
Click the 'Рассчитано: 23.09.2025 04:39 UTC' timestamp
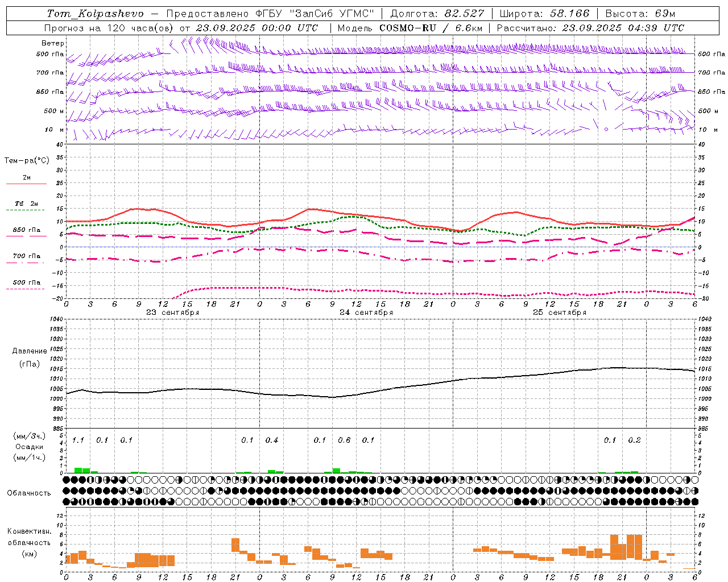point(590,28)
